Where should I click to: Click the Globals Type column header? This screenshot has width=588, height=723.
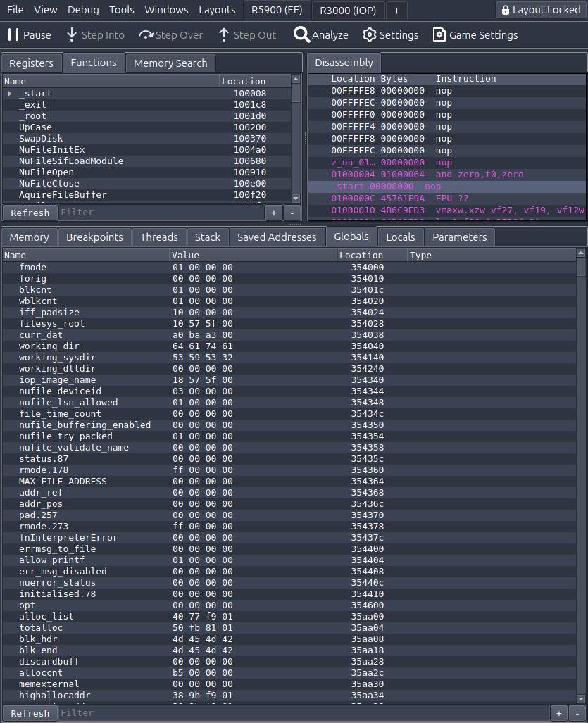point(492,256)
